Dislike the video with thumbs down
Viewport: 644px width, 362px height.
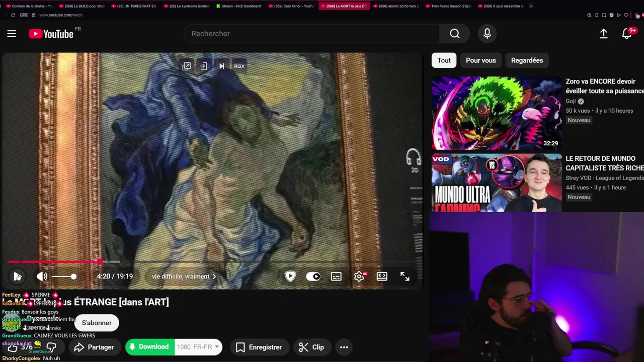(51, 347)
